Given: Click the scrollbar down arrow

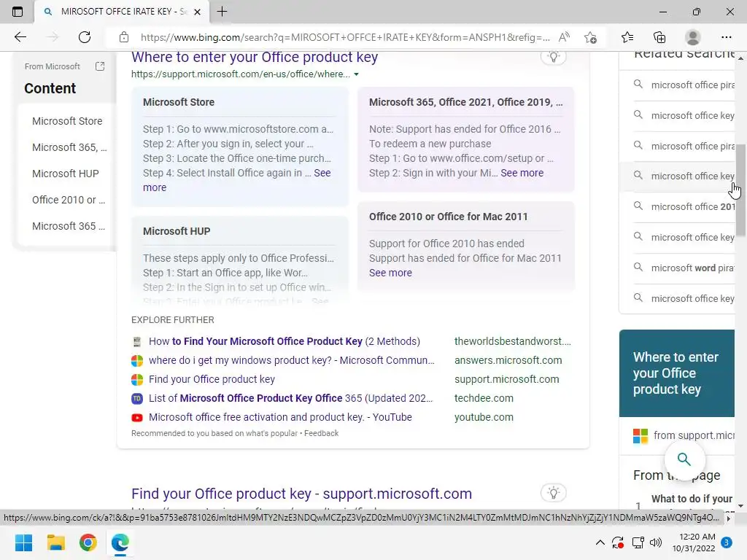Looking at the screenshot, I should pyautogui.click(x=740, y=506).
